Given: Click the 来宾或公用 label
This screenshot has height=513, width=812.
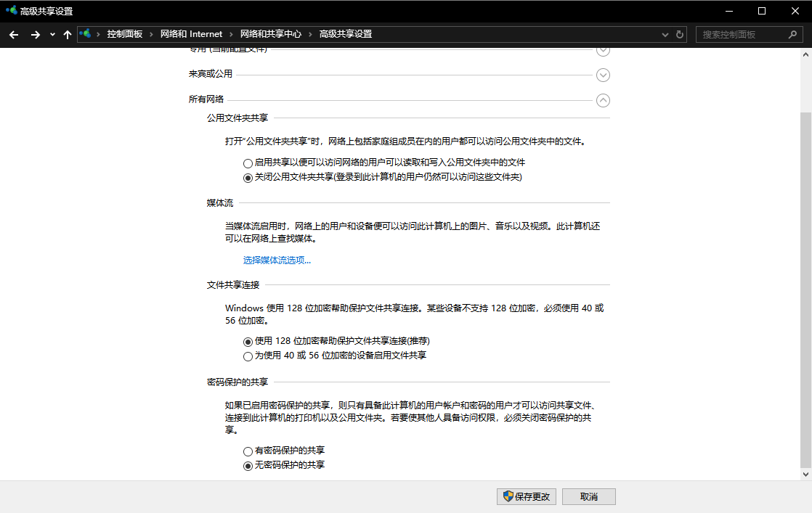Looking at the screenshot, I should [210, 74].
